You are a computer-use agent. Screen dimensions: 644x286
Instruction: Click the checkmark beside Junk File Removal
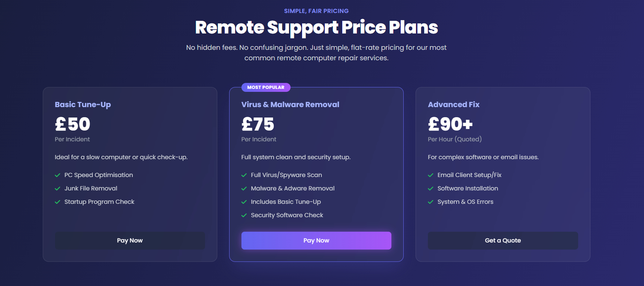(58, 188)
